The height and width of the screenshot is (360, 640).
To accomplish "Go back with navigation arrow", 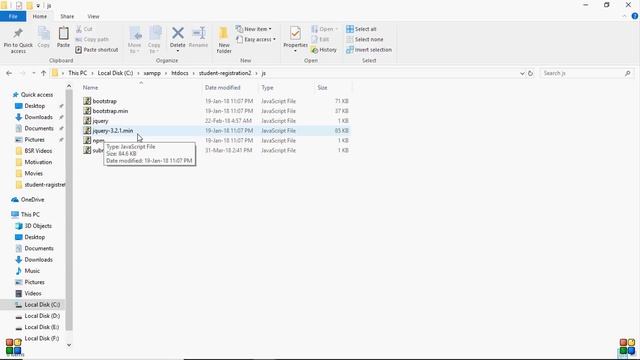I will tap(9, 73).
